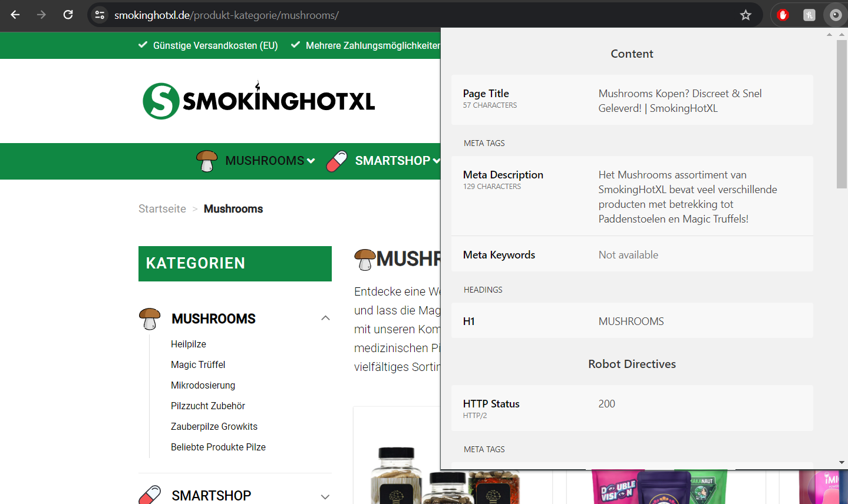
Task: Click scroll up arrow in extension popup
Action: pos(842,35)
